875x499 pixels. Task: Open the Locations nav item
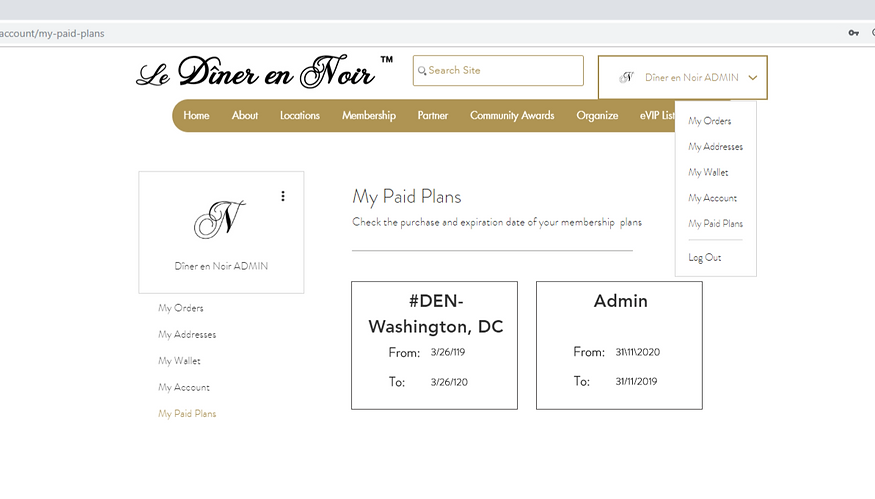point(300,116)
